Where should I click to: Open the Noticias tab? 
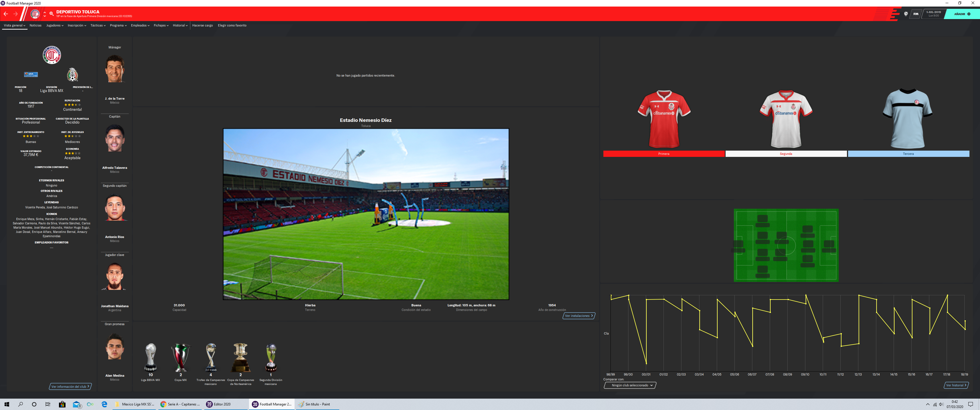click(x=35, y=25)
